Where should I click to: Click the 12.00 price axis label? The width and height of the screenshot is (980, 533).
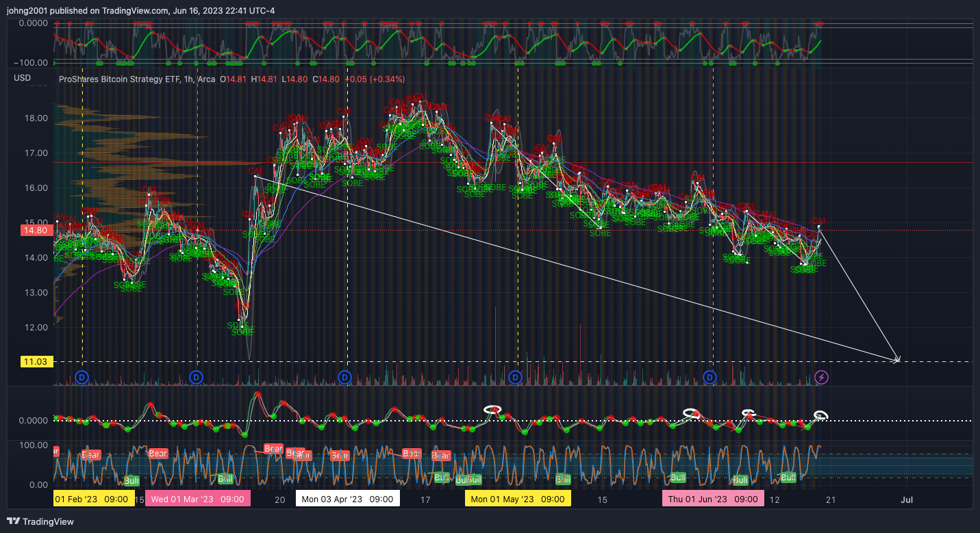point(36,328)
